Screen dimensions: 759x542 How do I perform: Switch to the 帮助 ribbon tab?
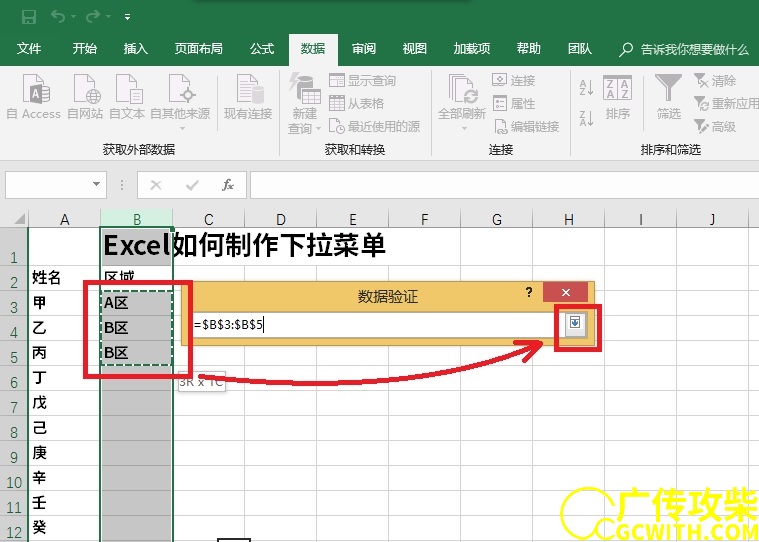528,48
